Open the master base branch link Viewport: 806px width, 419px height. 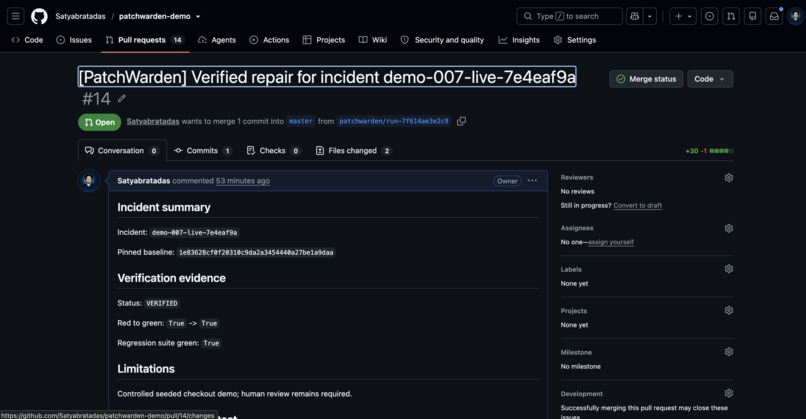(301, 121)
